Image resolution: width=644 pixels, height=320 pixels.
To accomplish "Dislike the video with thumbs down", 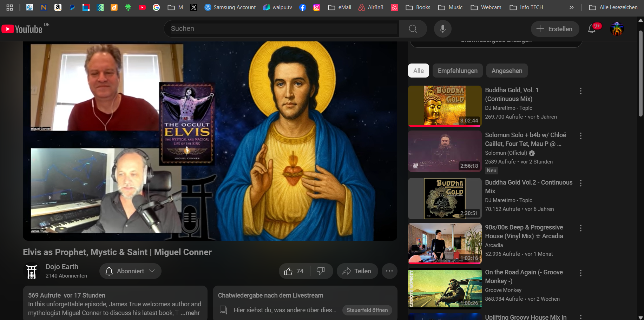I will point(321,271).
